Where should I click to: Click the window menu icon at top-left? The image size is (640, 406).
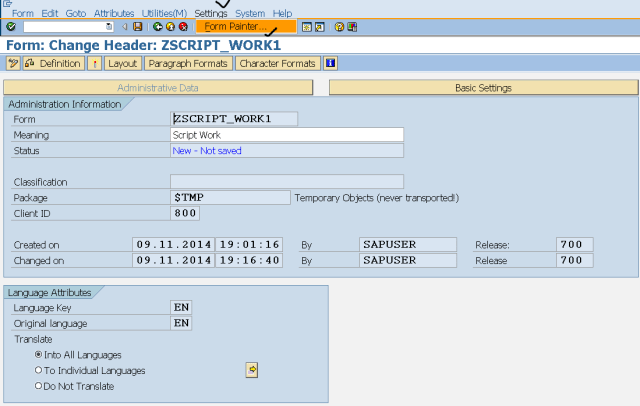click(x=7, y=4)
